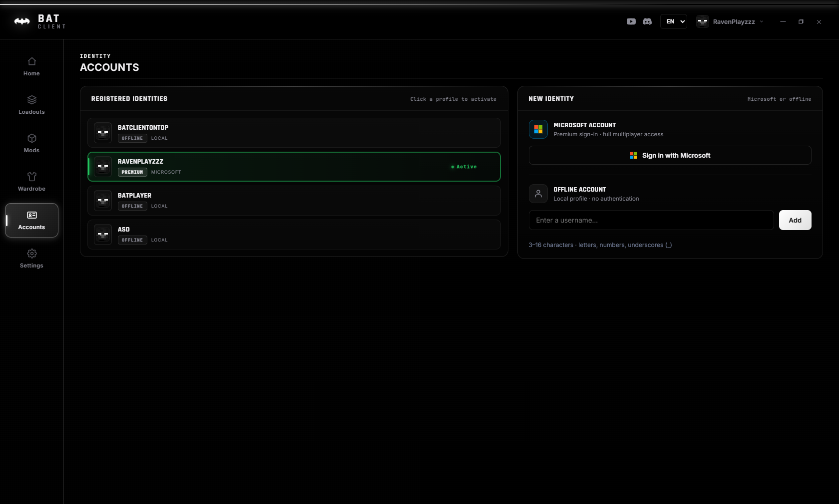
Task: Click the green Active status label
Action: coord(464,167)
